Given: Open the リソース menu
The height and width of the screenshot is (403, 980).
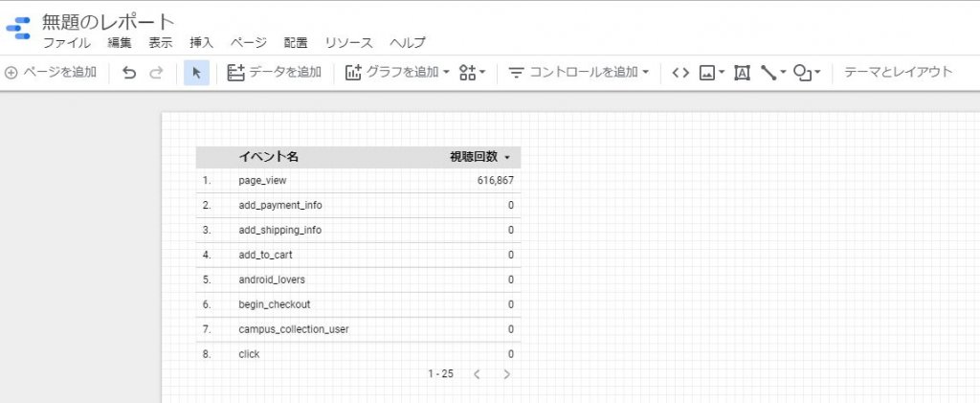Looking at the screenshot, I should point(348,43).
